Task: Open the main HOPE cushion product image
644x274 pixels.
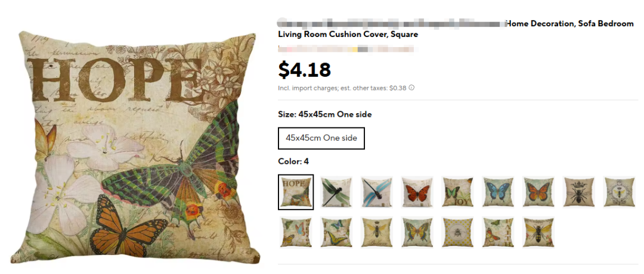Action: [135, 148]
